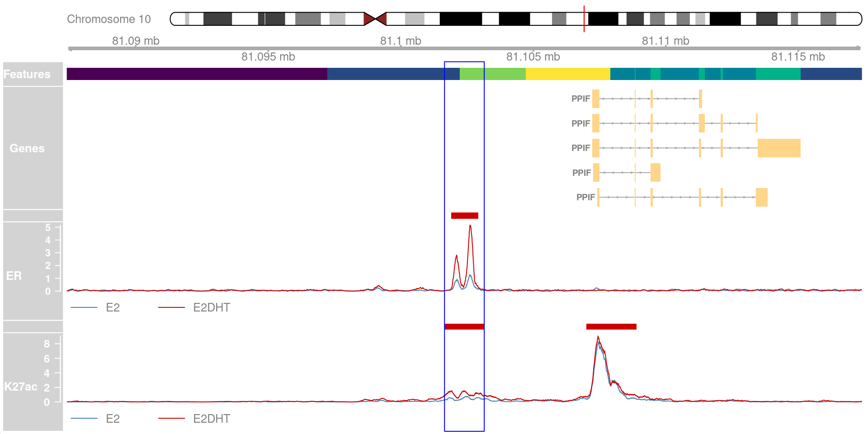This screenshot has width=868, height=434.
Task: Click the Chromosome 10 title text
Action: click(x=109, y=19)
